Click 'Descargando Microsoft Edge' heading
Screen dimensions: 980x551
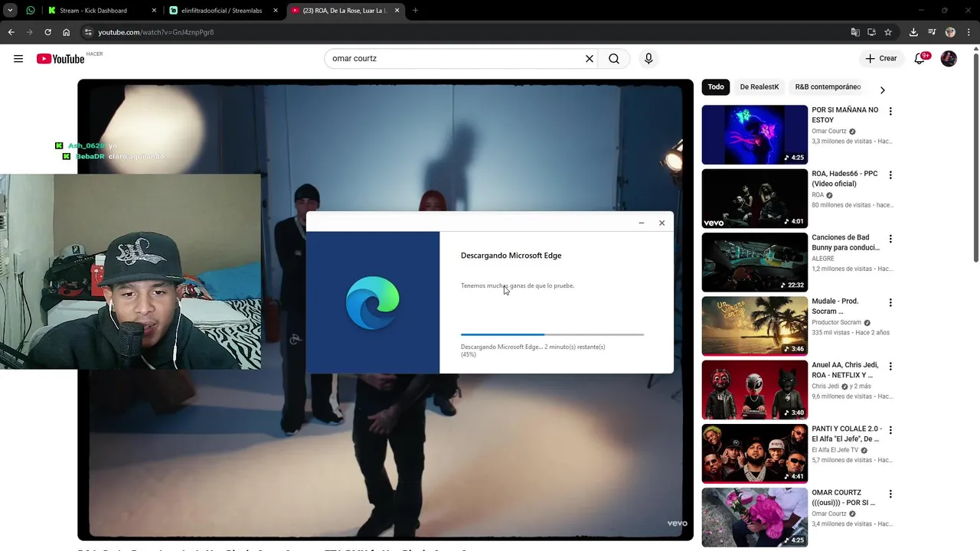[511, 256]
